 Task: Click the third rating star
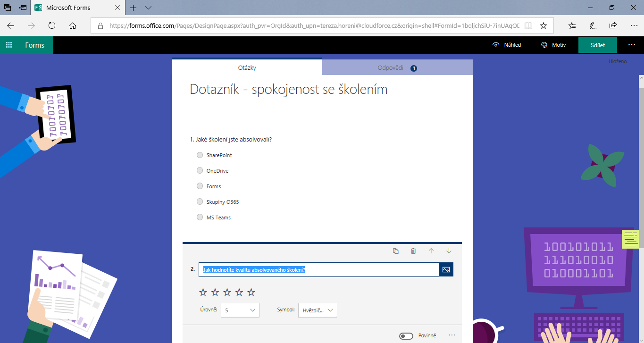(227, 292)
